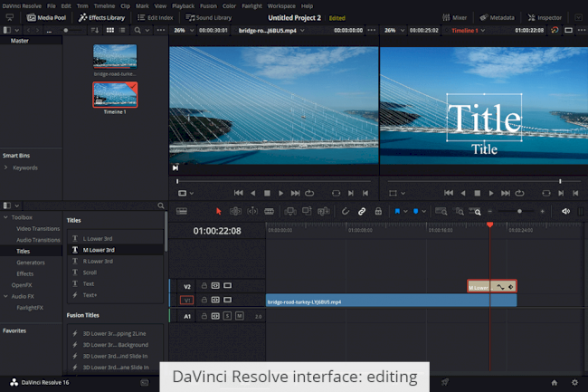
Task: Open the Media Pool panel
Action: tap(46, 17)
